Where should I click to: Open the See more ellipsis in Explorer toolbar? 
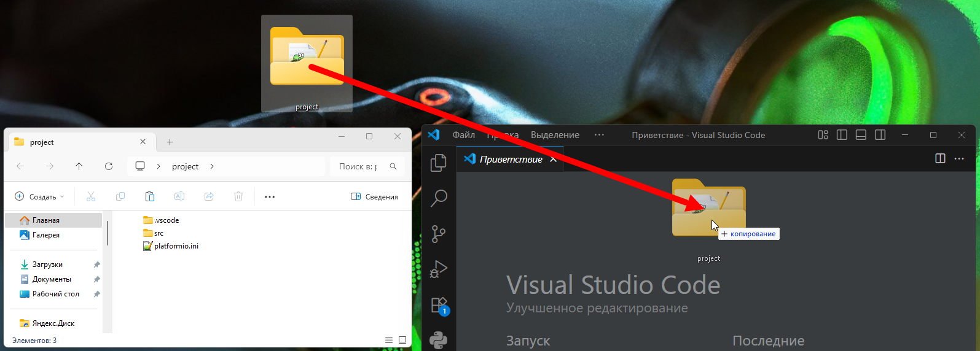(269, 196)
